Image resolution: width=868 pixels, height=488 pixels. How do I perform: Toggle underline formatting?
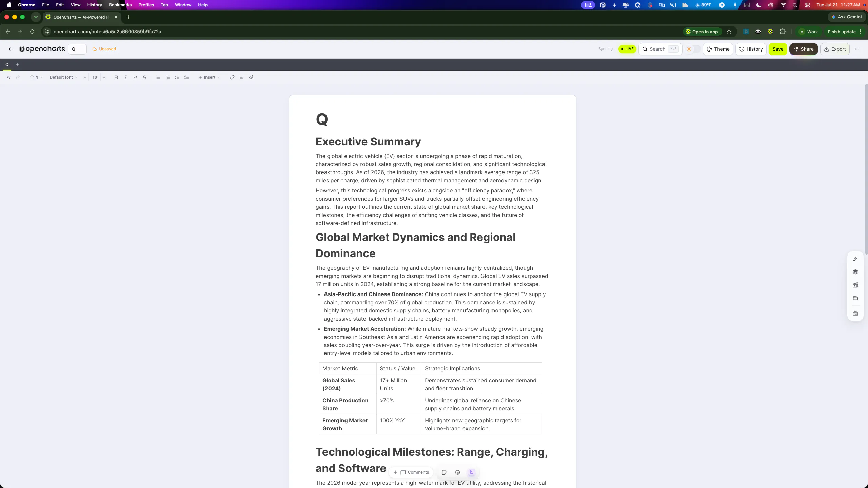(135, 77)
